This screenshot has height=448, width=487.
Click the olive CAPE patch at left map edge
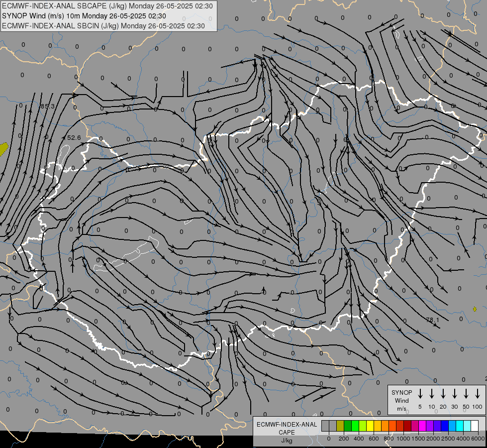click(3, 149)
